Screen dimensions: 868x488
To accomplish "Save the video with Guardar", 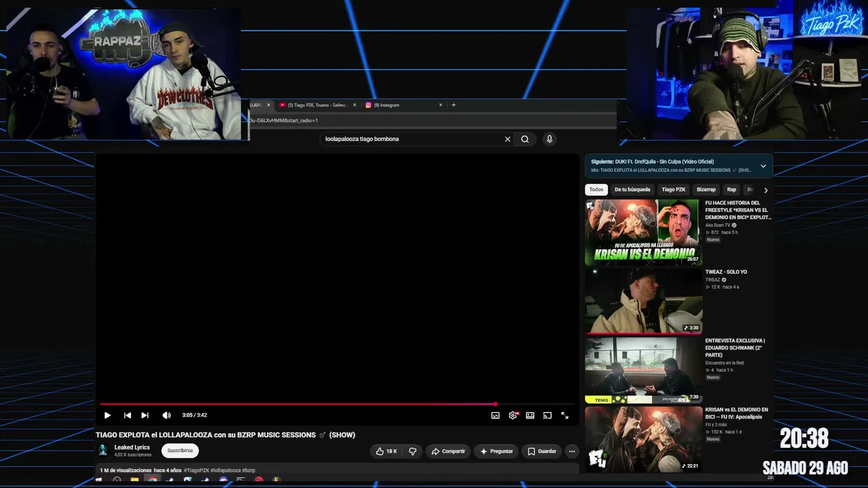I will point(542,451).
